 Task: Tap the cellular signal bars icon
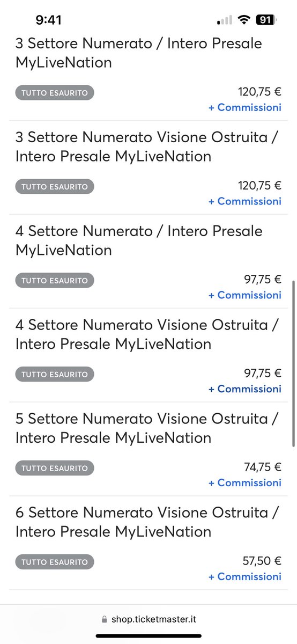point(225,20)
